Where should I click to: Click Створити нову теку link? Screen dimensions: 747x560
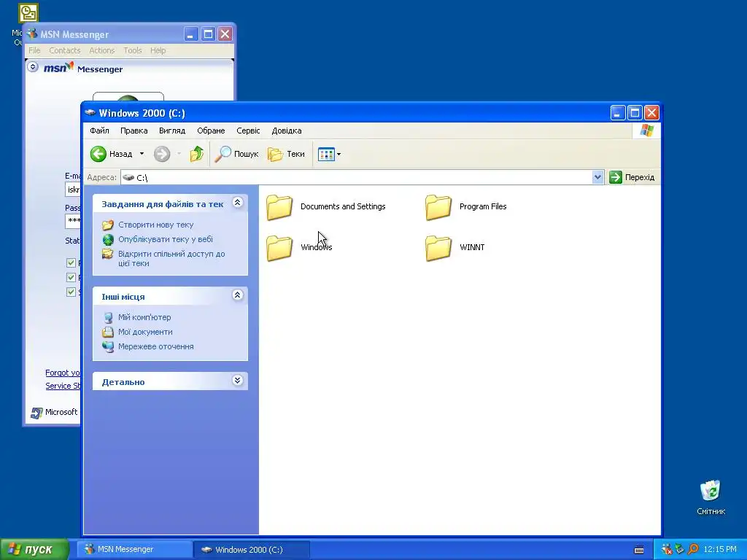click(x=156, y=225)
